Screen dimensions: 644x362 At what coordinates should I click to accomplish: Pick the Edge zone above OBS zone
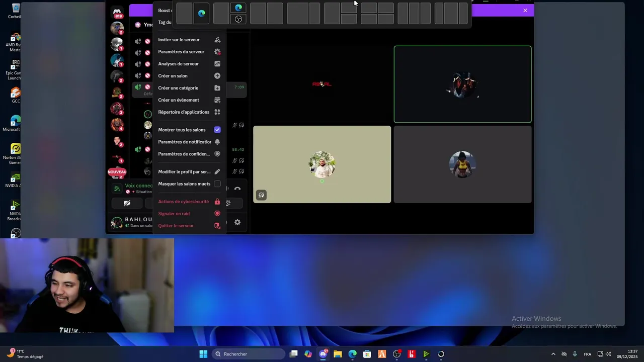click(x=238, y=8)
